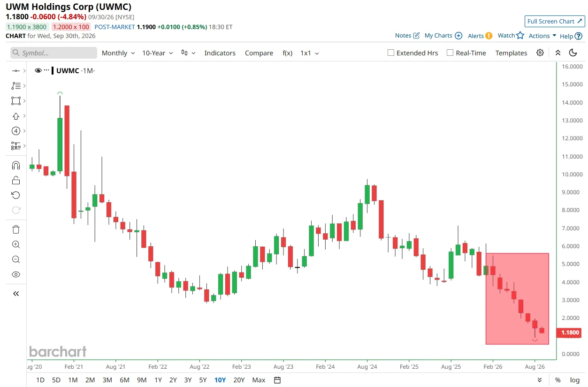Open the f(x) expressions menu
The image size is (588, 387).
tap(287, 53)
